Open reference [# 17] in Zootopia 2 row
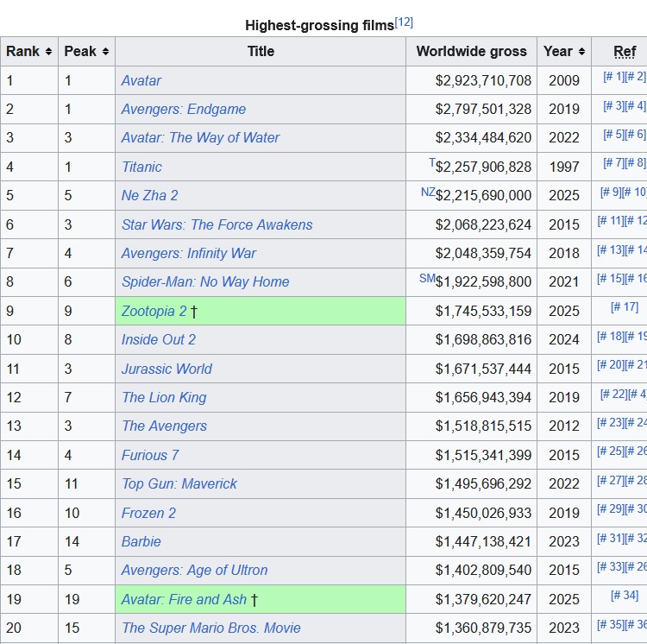 (x=625, y=307)
